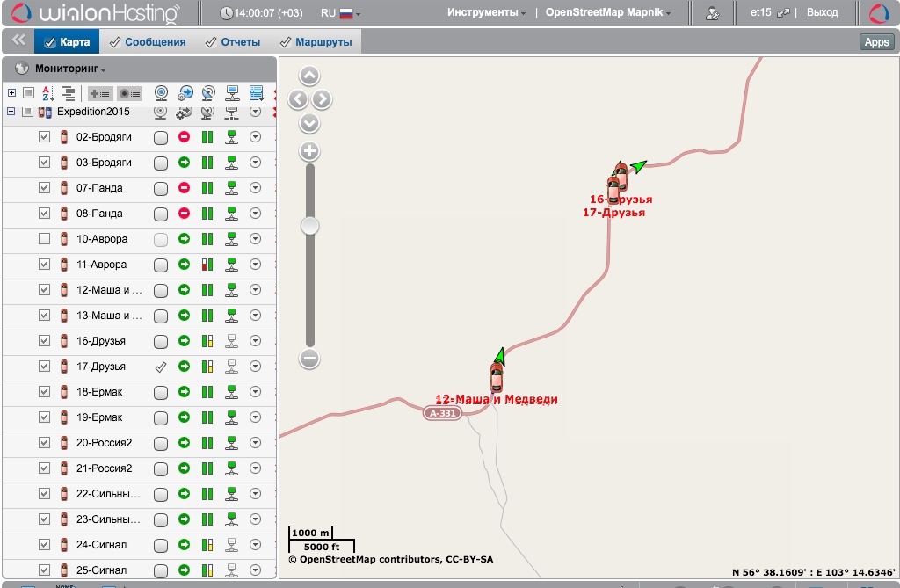This screenshot has height=588, width=900.
Task: Switch to the Сообщения tab
Action: (x=148, y=42)
